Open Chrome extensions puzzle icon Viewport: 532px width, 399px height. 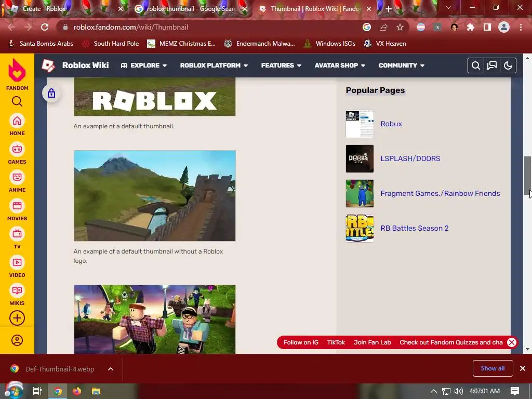tap(471, 27)
